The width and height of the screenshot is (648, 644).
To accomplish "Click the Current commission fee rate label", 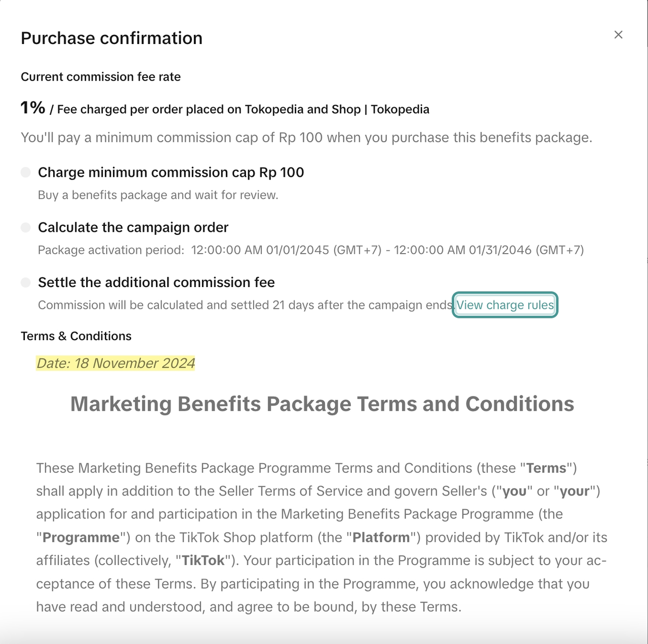I will click(x=100, y=77).
